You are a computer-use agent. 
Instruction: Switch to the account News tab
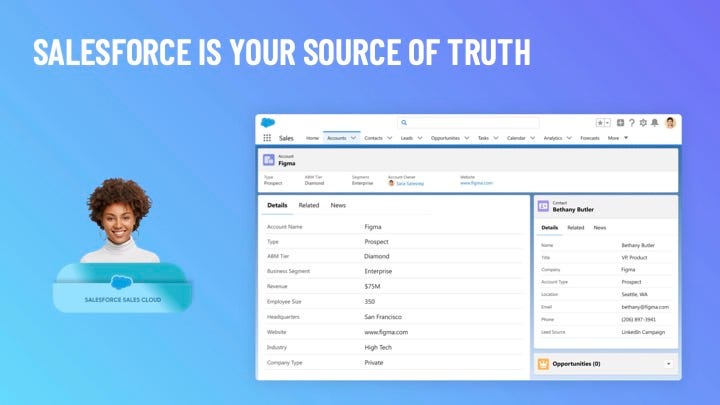(x=338, y=205)
